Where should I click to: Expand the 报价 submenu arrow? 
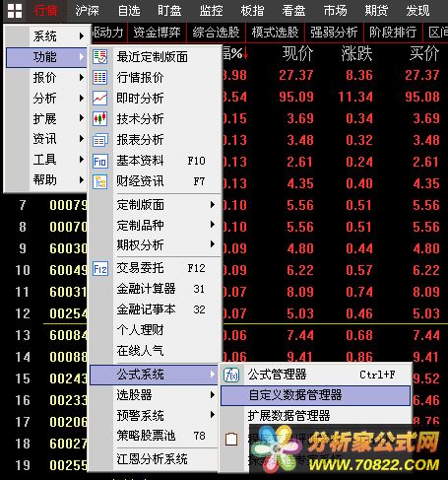coord(82,78)
